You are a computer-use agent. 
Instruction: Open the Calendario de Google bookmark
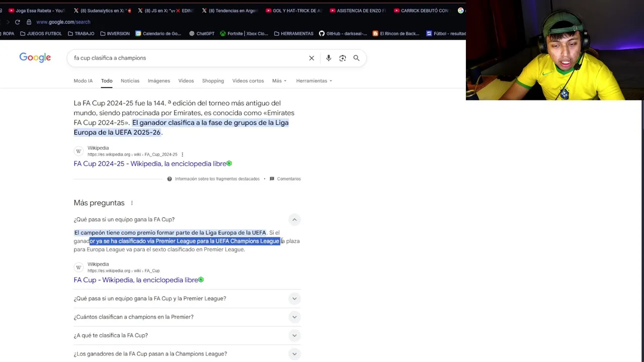click(158, 34)
